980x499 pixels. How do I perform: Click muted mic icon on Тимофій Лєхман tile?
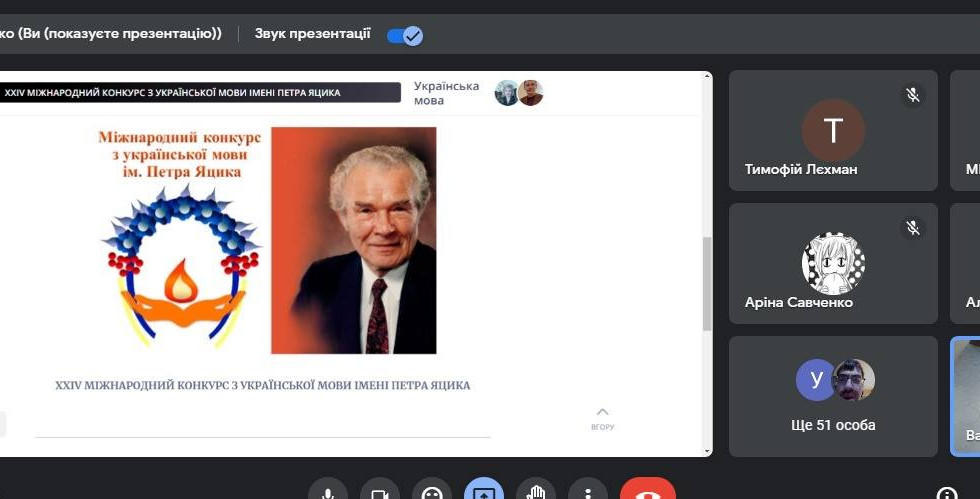(x=913, y=95)
